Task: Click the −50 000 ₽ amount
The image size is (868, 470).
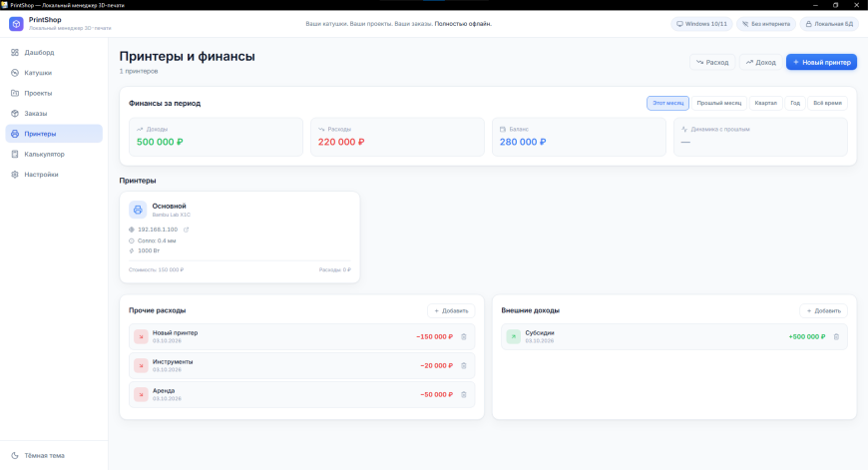Action: 436,394
